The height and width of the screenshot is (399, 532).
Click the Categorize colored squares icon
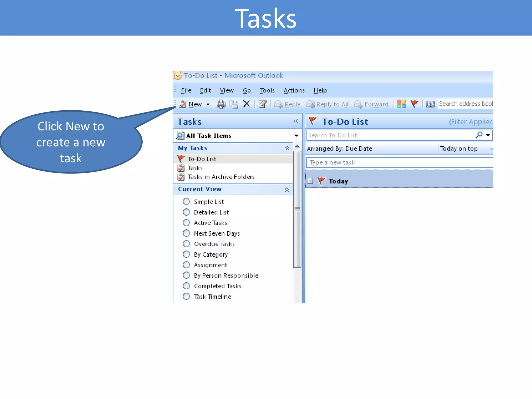[401, 104]
